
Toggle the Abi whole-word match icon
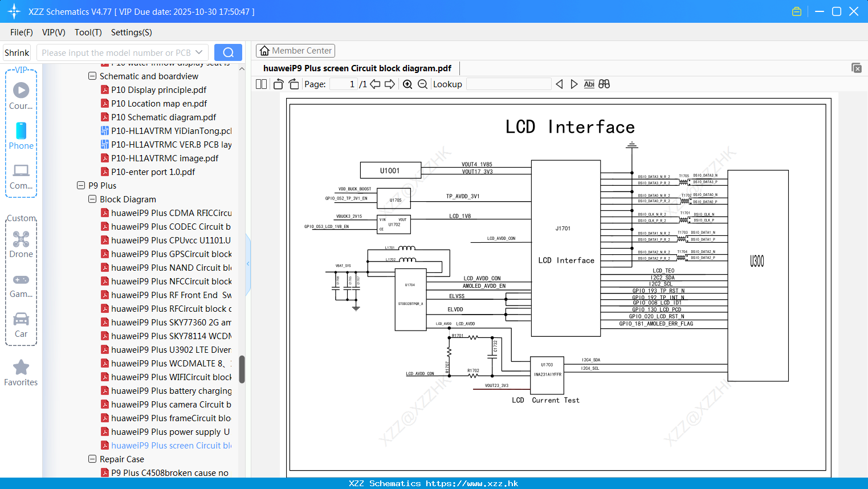tap(589, 84)
